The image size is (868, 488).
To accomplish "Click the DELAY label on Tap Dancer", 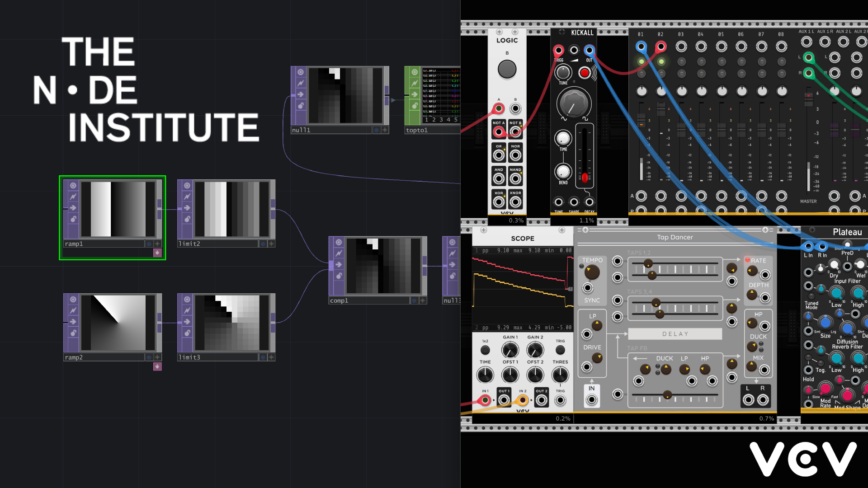I will point(675,334).
